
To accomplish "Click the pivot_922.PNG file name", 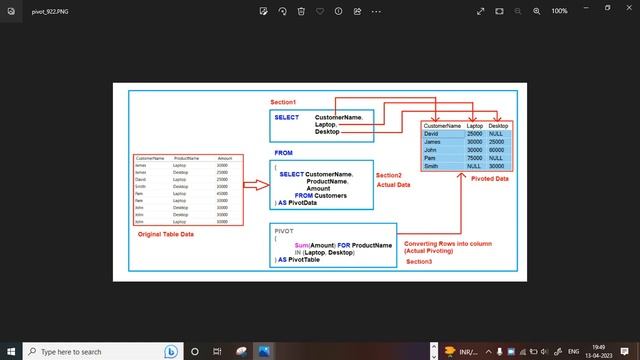I will pos(50,12).
